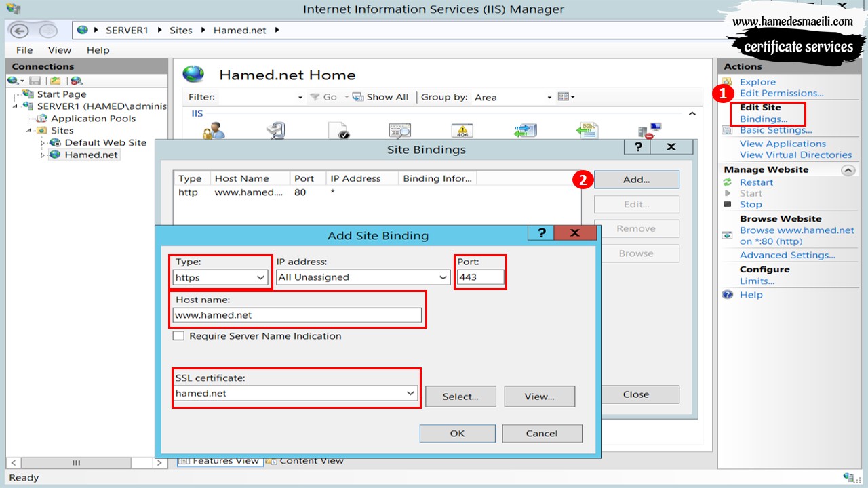Click the View Virtual Directories link
Screen dimensions: 868x488
click(x=795, y=155)
